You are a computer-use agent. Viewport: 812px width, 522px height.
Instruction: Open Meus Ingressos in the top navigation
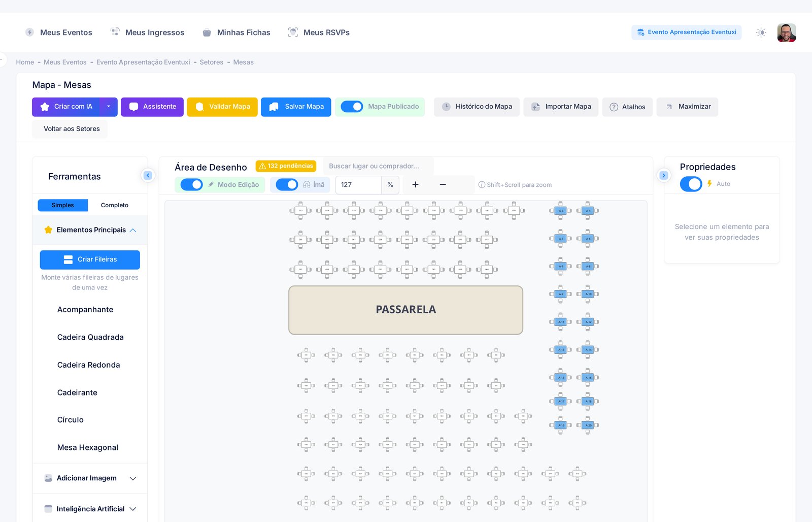[x=148, y=32]
